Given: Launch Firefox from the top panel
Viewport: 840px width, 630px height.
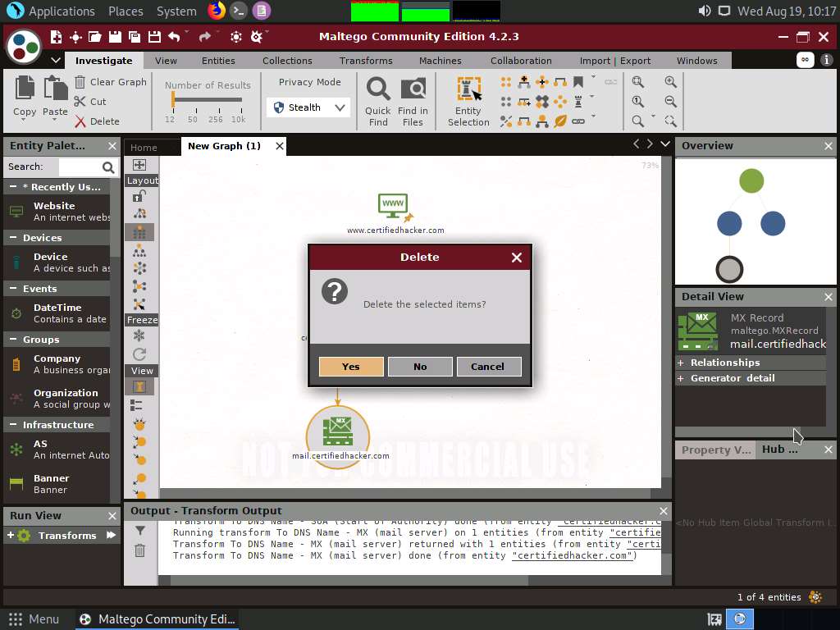Looking at the screenshot, I should tap(217, 11).
